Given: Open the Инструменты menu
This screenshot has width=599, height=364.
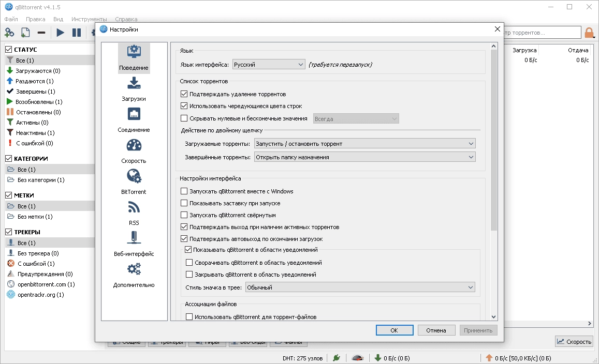Looking at the screenshot, I should pos(89,19).
